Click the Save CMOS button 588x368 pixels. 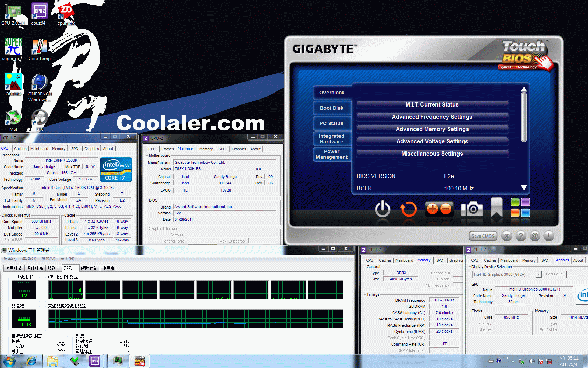[x=483, y=236]
